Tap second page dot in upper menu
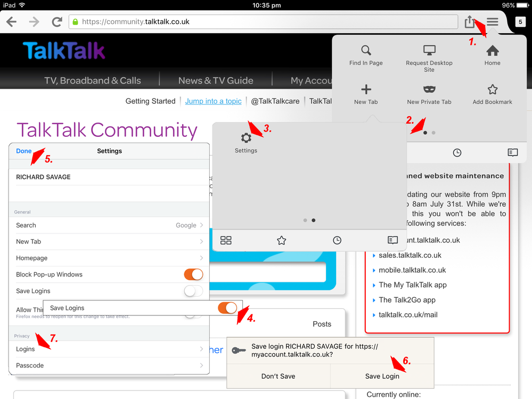The width and height of the screenshot is (532, 399). (x=433, y=133)
